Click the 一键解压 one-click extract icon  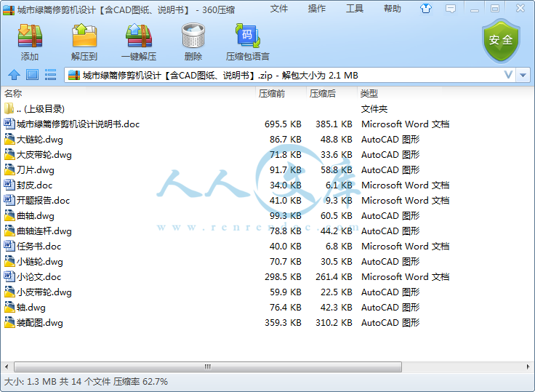[x=139, y=36]
